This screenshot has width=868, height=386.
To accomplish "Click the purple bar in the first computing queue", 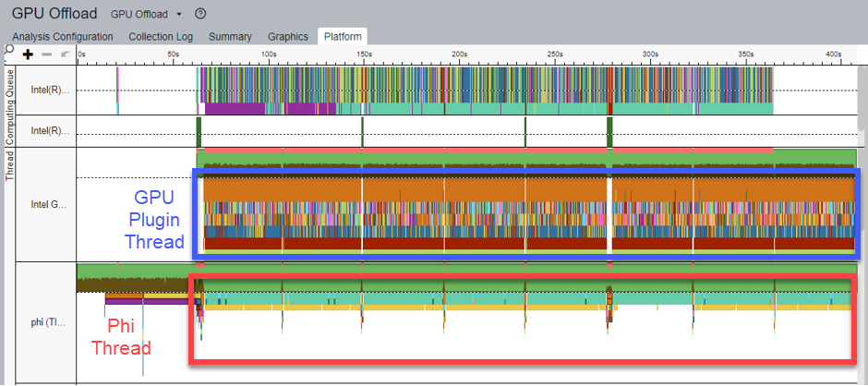I will point(235,109).
